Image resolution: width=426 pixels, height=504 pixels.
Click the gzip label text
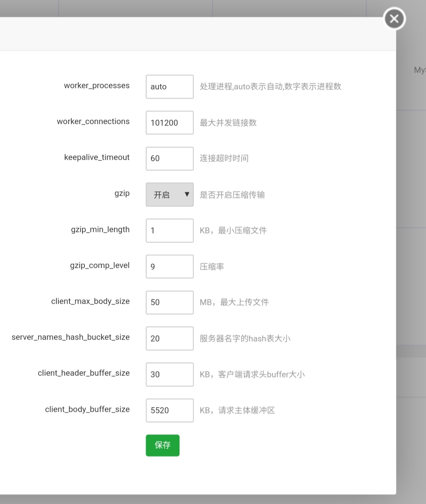[x=122, y=193]
